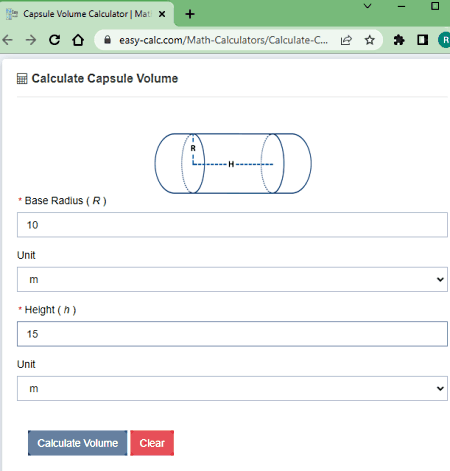Go back using the browser back arrow
This screenshot has width=450, height=471.
[x=7, y=40]
